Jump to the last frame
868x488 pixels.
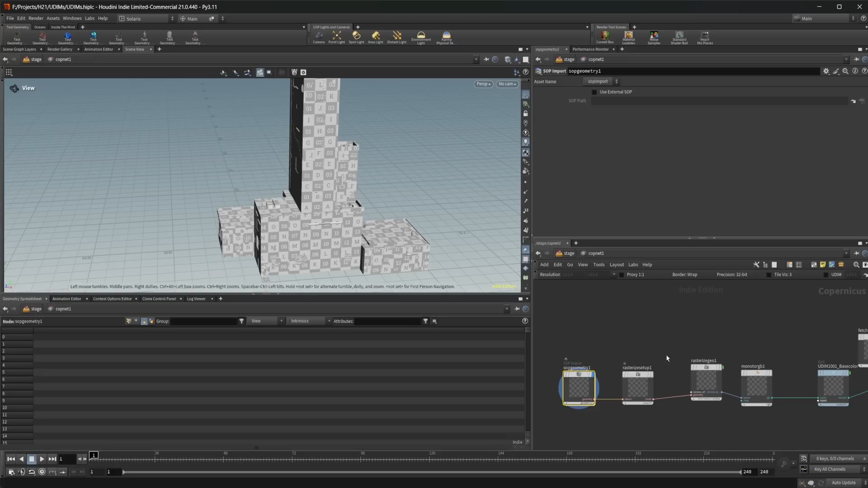[x=52, y=459]
